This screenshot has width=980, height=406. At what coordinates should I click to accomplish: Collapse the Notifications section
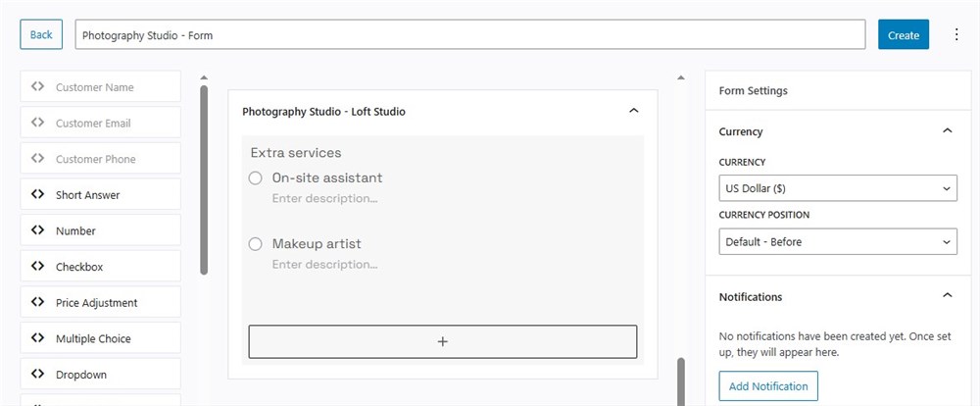click(947, 295)
